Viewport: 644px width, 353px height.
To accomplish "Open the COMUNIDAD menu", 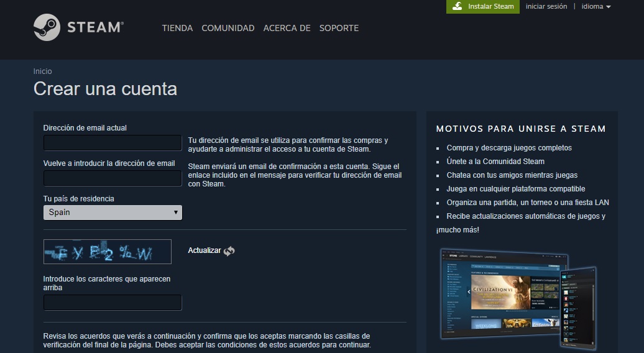I will tap(228, 28).
